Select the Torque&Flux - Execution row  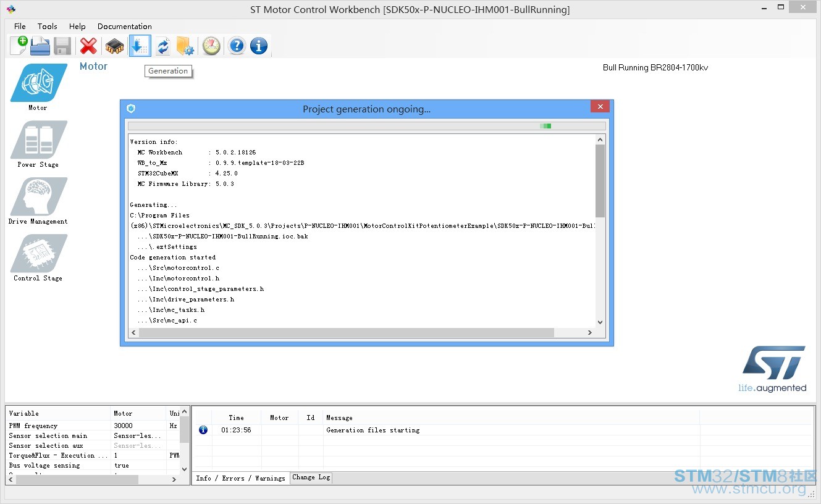(93, 455)
